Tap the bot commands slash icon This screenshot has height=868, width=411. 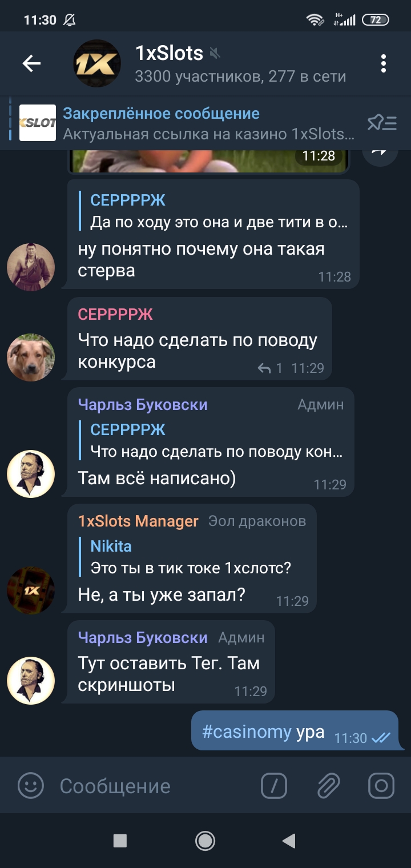tap(274, 786)
